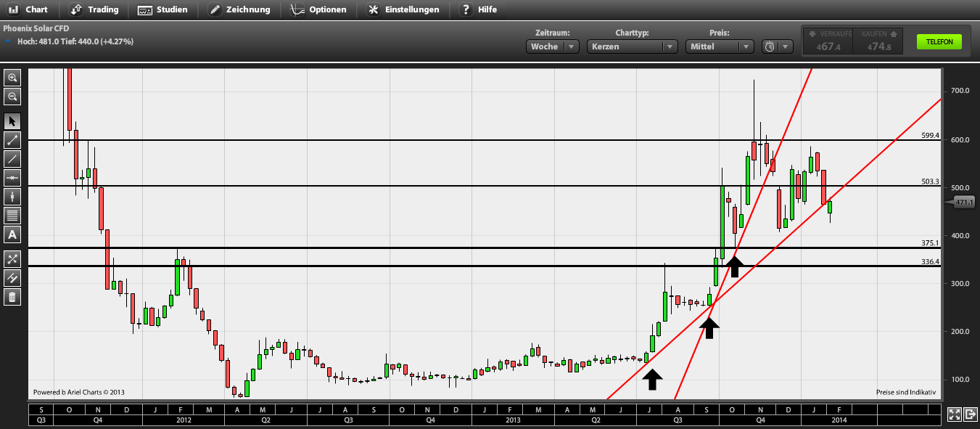This screenshot has width=980, height=429.
Task: Click the 503.3 horizontal line label
Action: pos(930,181)
